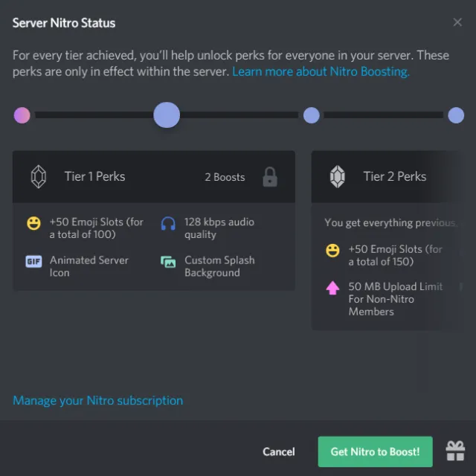Open Learn more about Nitro Boosting link
Viewport: 476px width, 476px height.
click(321, 71)
